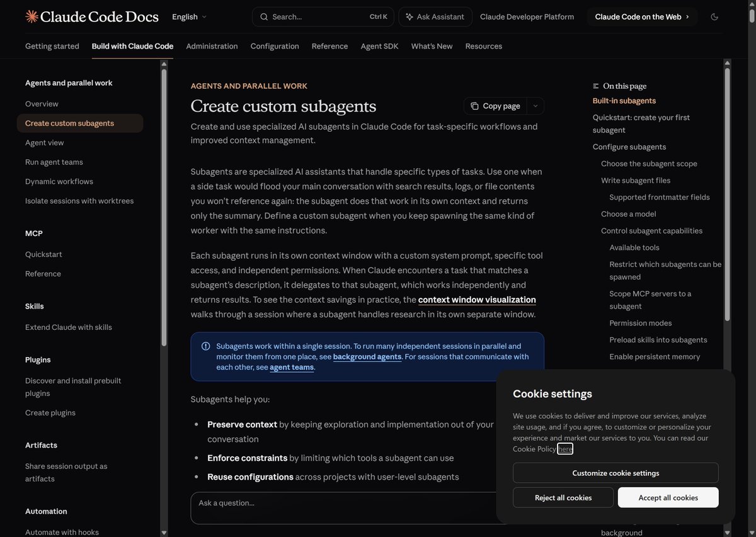Click the left sidebar scrollbar down arrow

(x=164, y=533)
